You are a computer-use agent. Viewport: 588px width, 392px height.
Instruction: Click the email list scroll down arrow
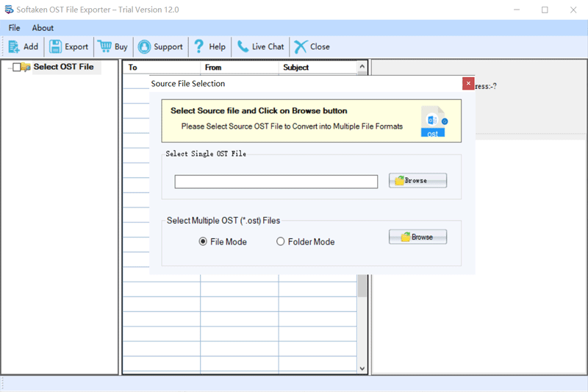tap(362, 368)
